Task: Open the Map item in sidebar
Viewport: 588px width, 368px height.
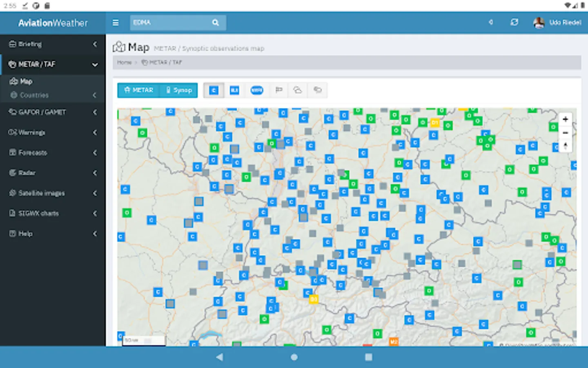Action: (x=26, y=81)
